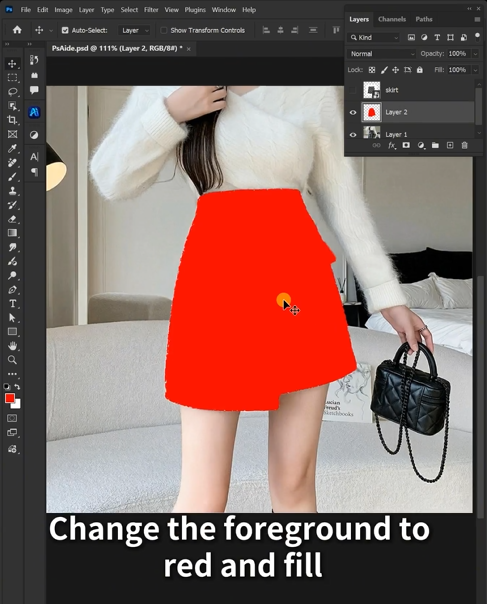Collapse the Layers panel double-arrow
The image size is (487, 604).
click(469, 8)
